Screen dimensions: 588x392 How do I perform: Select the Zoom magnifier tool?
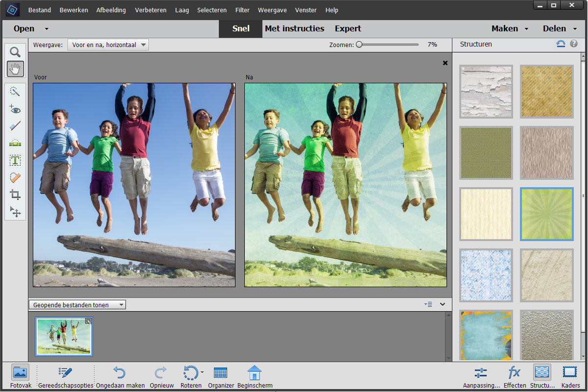point(15,52)
